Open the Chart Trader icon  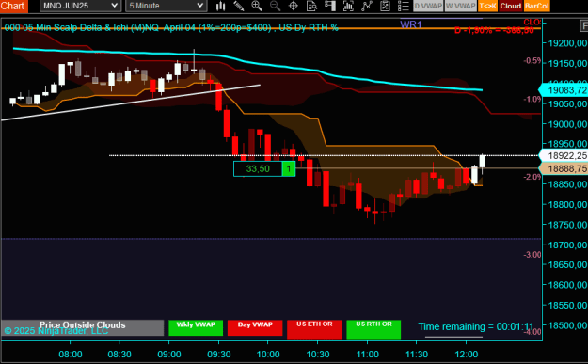330,6
